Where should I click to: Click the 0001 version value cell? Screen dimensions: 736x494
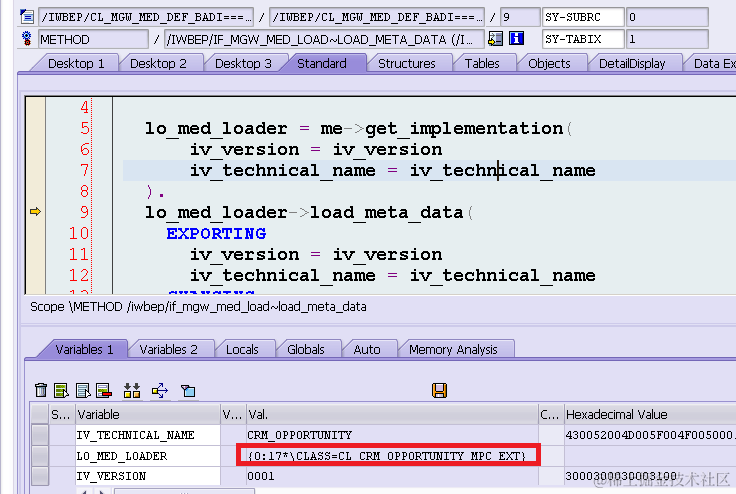[391, 476]
